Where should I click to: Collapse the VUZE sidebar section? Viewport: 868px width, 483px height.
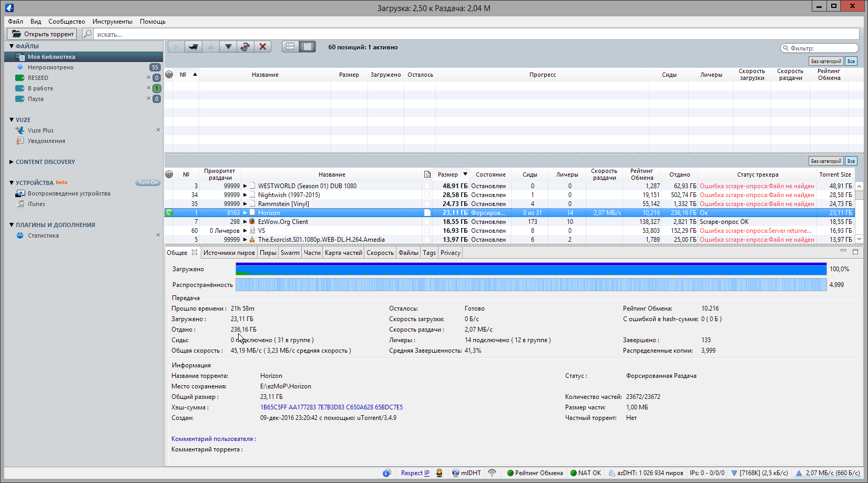[12, 120]
